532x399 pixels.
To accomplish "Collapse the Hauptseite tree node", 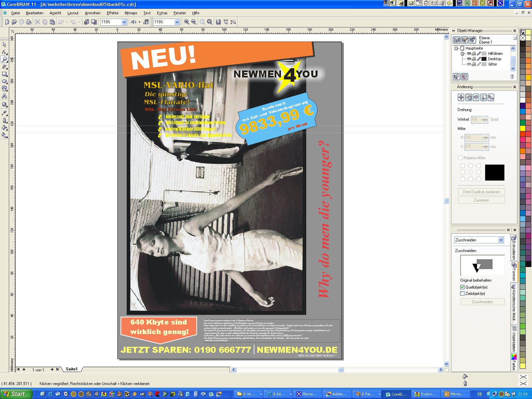I will (x=456, y=48).
